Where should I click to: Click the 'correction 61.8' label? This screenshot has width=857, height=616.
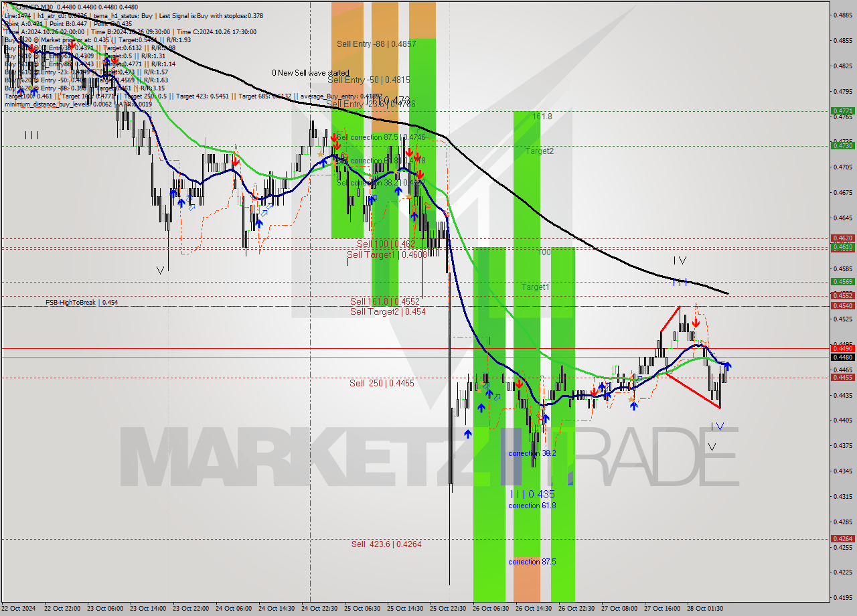[x=532, y=506]
